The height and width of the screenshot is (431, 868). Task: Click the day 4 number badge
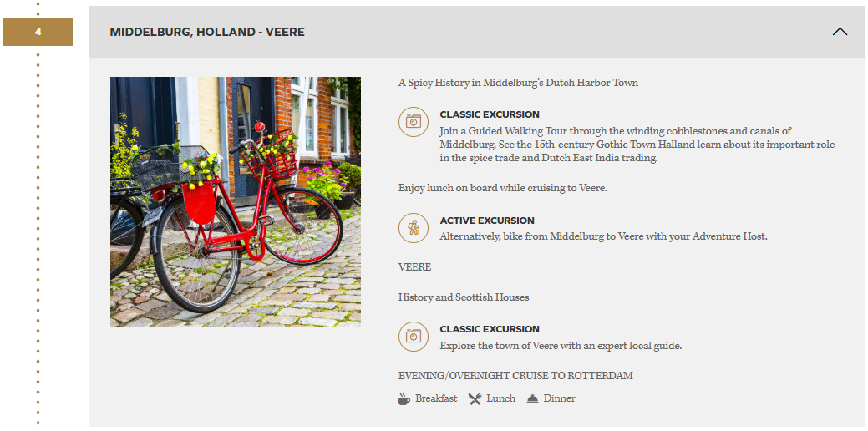click(x=38, y=33)
